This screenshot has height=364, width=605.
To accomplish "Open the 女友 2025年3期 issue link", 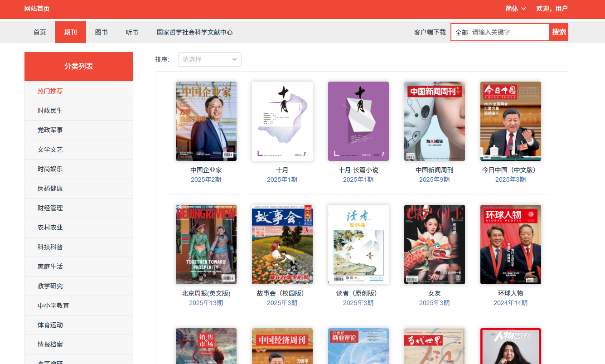I will point(434,303).
